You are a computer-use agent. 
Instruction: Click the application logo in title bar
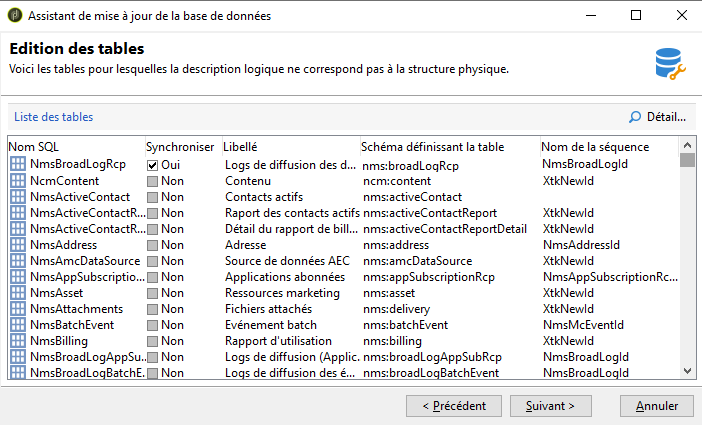[x=15, y=15]
